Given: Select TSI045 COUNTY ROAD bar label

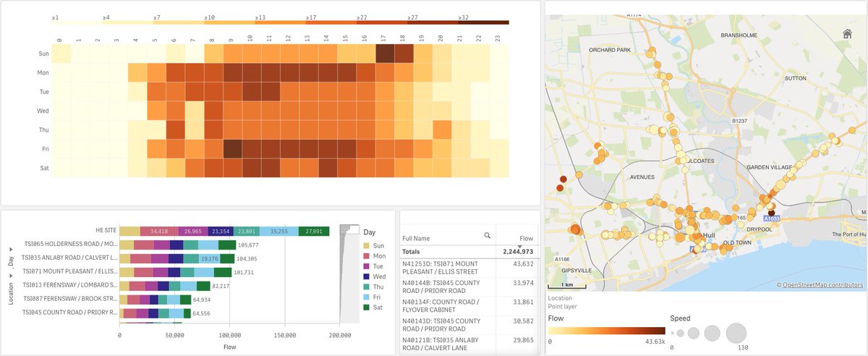Looking at the screenshot, I should pyautogui.click(x=70, y=313).
